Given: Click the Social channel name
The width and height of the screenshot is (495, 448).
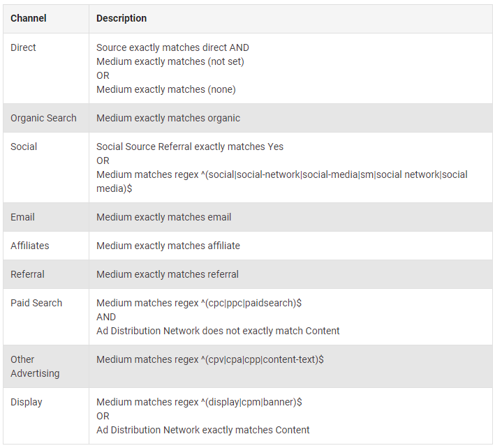Looking at the screenshot, I should click(x=24, y=147).
